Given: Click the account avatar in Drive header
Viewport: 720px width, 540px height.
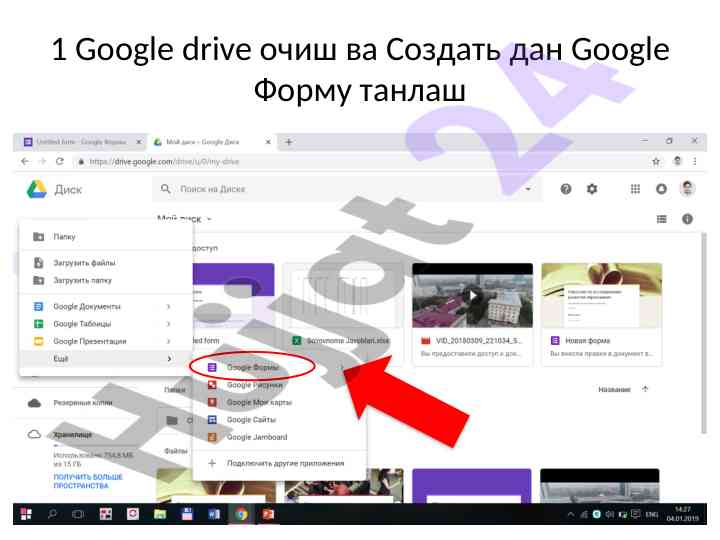Looking at the screenshot, I should [x=687, y=188].
